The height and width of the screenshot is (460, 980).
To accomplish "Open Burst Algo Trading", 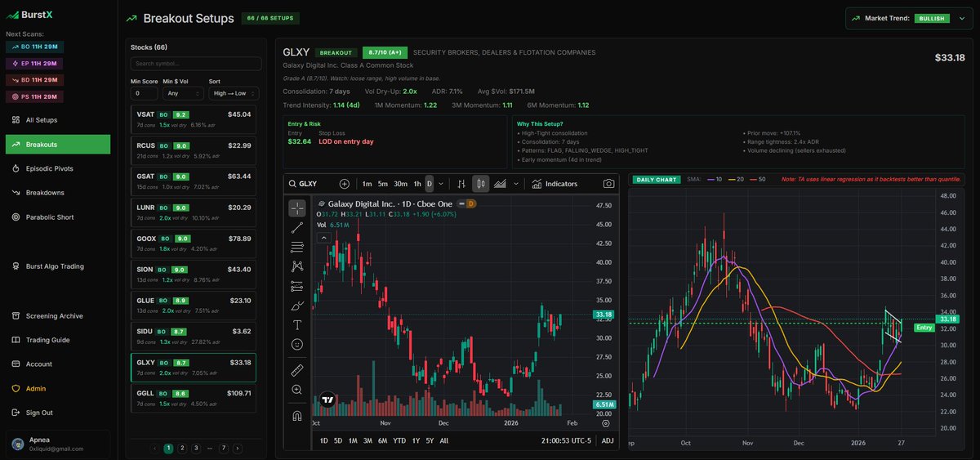I will (x=57, y=266).
